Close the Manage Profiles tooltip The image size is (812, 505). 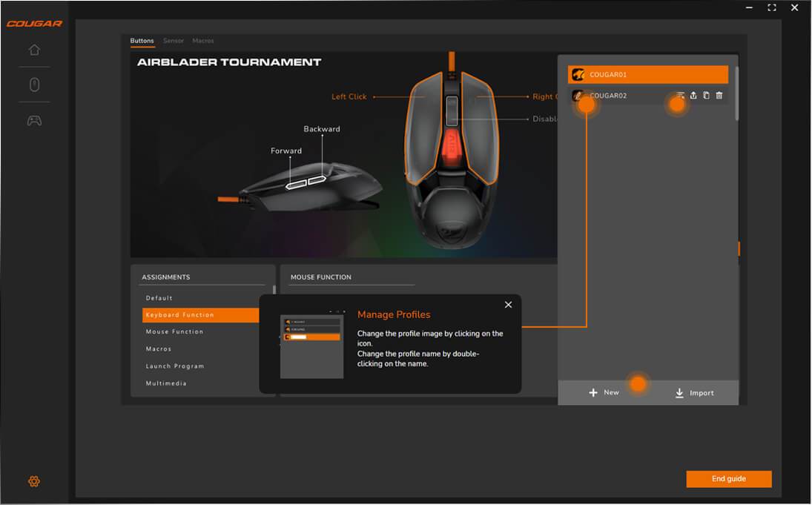[509, 305]
